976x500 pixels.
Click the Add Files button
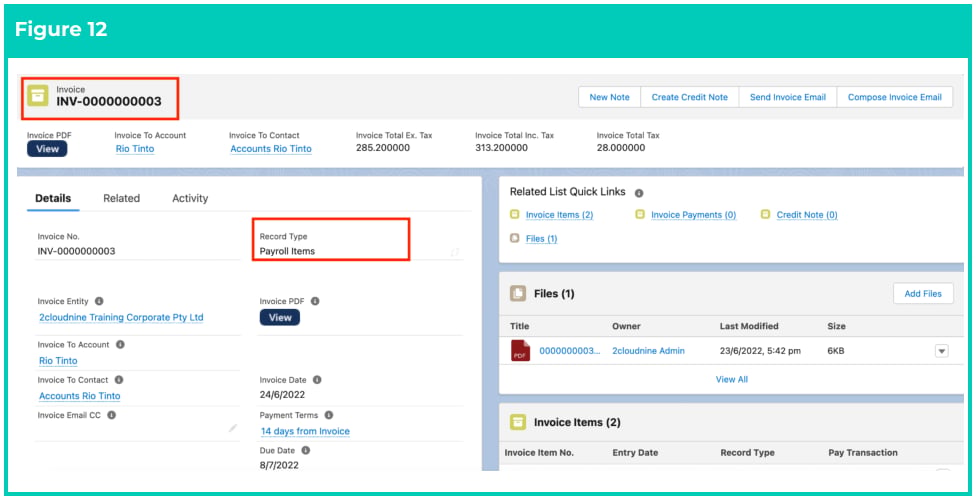click(x=923, y=294)
